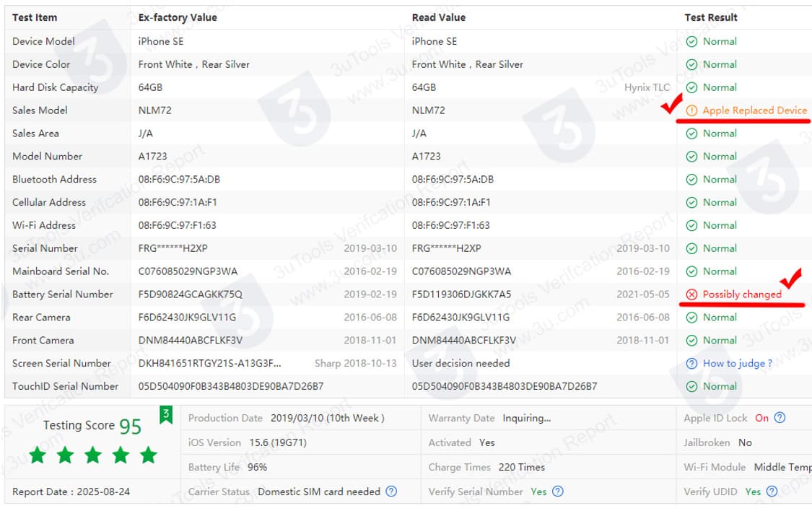Click the question mark icon beside How to judge
The width and height of the screenshot is (812, 511).
click(x=691, y=364)
